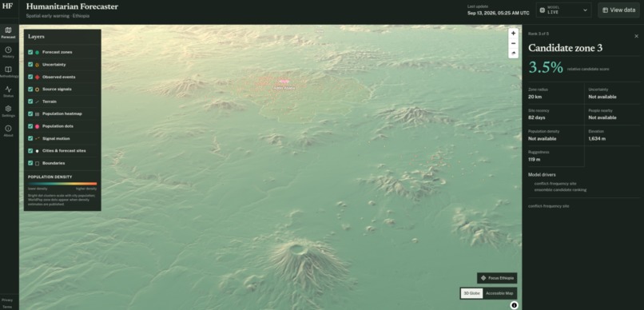
Task: Switch to the 3D Globe view
Action: click(x=471, y=293)
